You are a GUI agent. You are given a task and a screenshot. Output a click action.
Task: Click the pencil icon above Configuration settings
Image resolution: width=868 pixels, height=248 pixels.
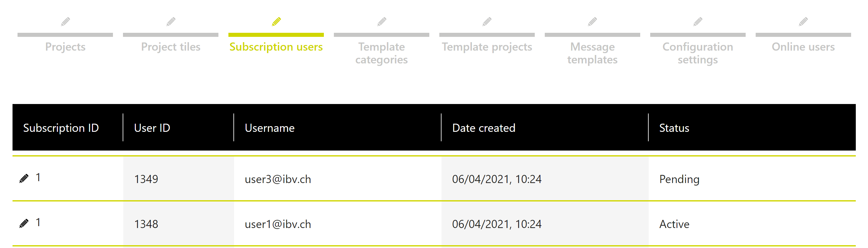(x=698, y=22)
